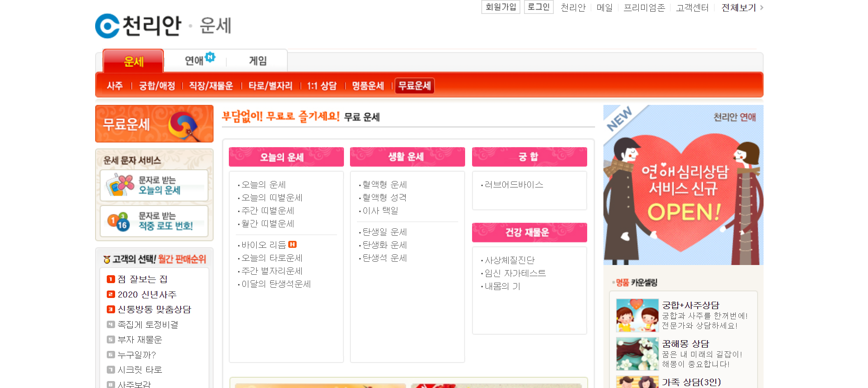The width and height of the screenshot is (868, 388).
Task: Open 탄생화 운세 link
Action: click(384, 245)
